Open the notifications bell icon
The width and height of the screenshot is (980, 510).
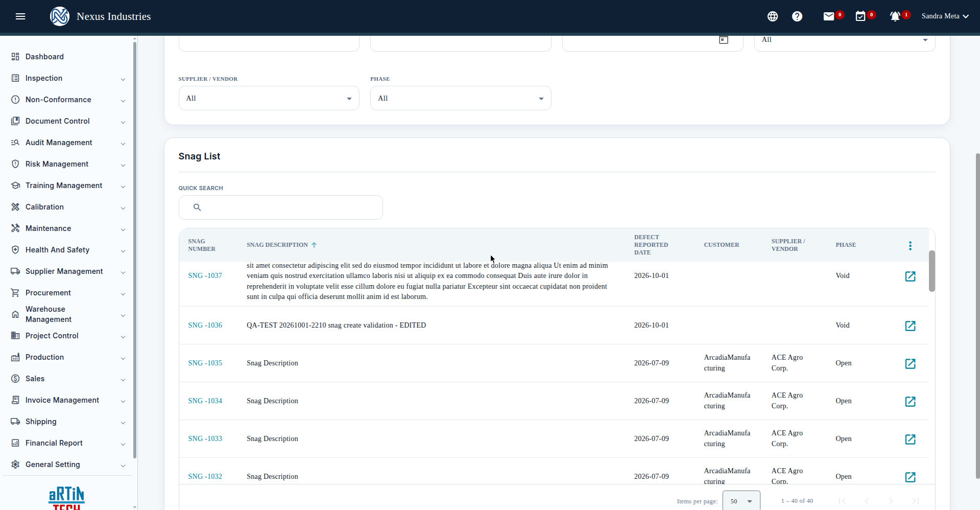pos(895,16)
